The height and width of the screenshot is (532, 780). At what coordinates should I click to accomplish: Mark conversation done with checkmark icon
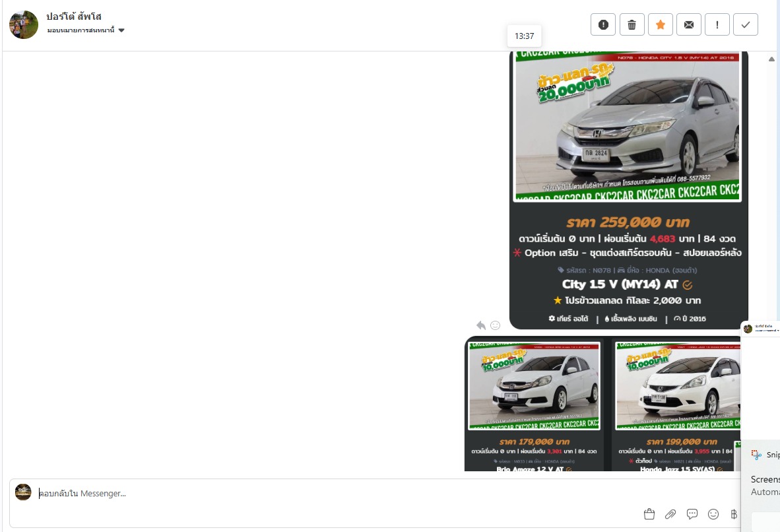746,24
